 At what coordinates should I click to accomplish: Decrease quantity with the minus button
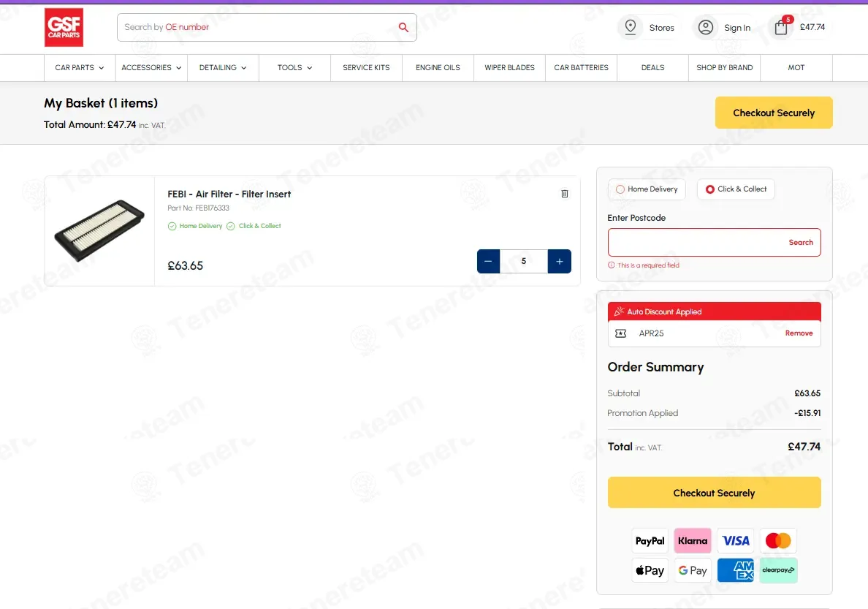[488, 261]
